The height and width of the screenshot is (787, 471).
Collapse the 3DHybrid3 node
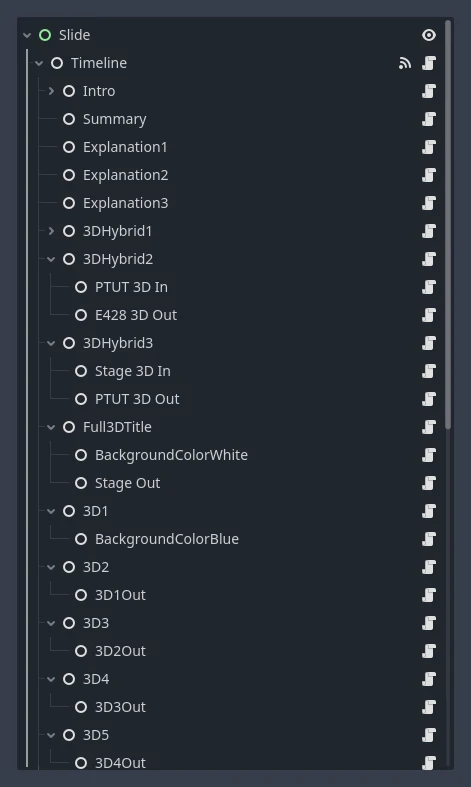point(51,343)
